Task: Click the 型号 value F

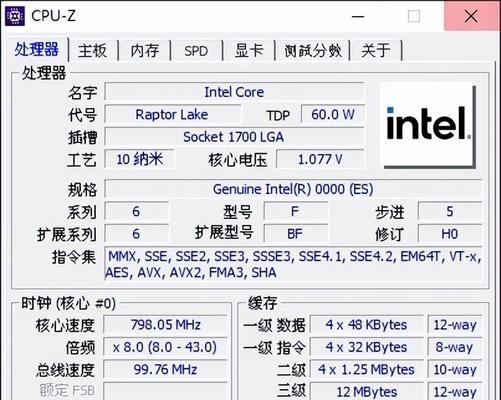Action: pos(295,211)
